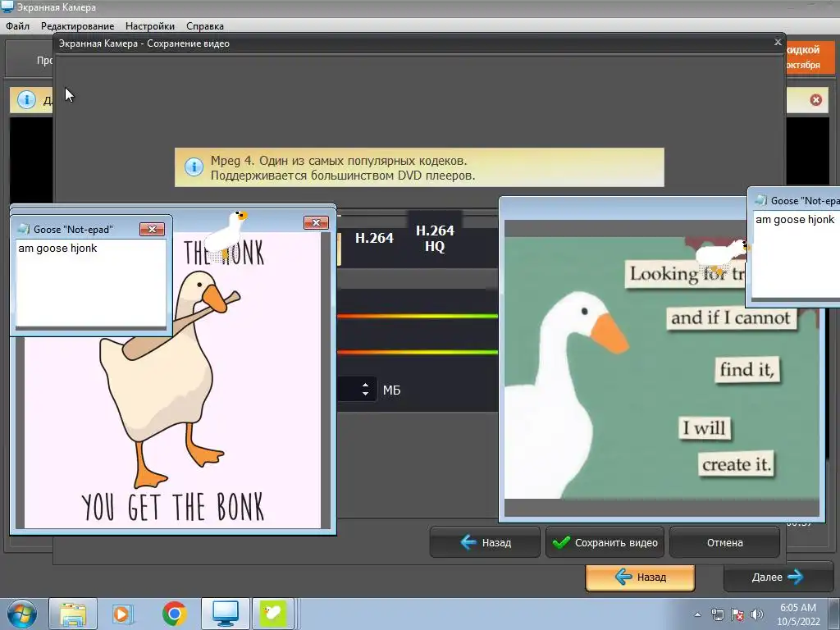Open the Windows Start menu
This screenshot has width=840, height=630.
pyautogui.click(x=21, y=614)
